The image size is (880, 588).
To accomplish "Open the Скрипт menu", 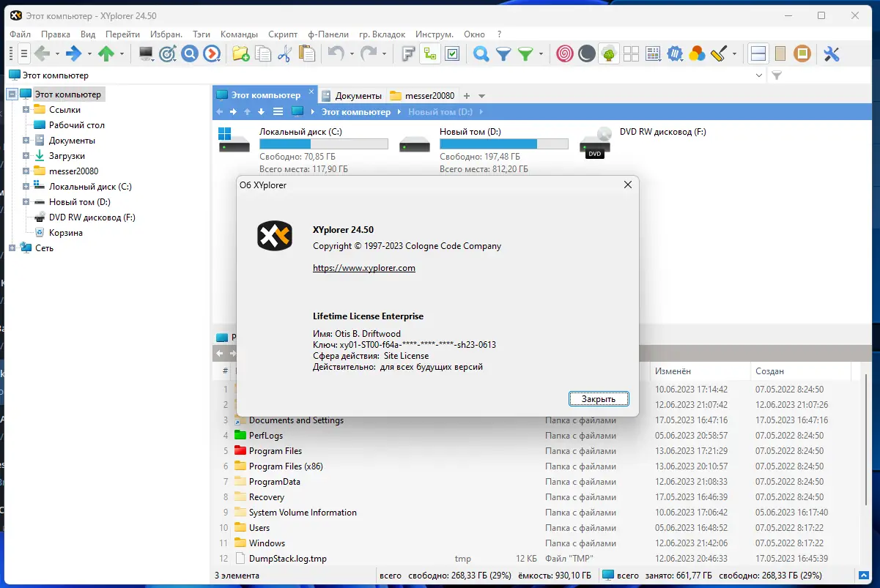I will click(283, 34).
